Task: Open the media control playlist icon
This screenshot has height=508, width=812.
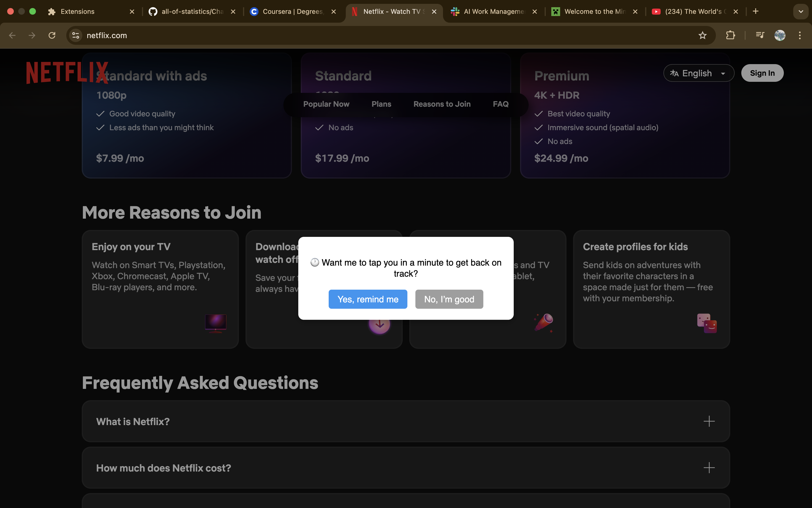Action: [x=760, y=35]
